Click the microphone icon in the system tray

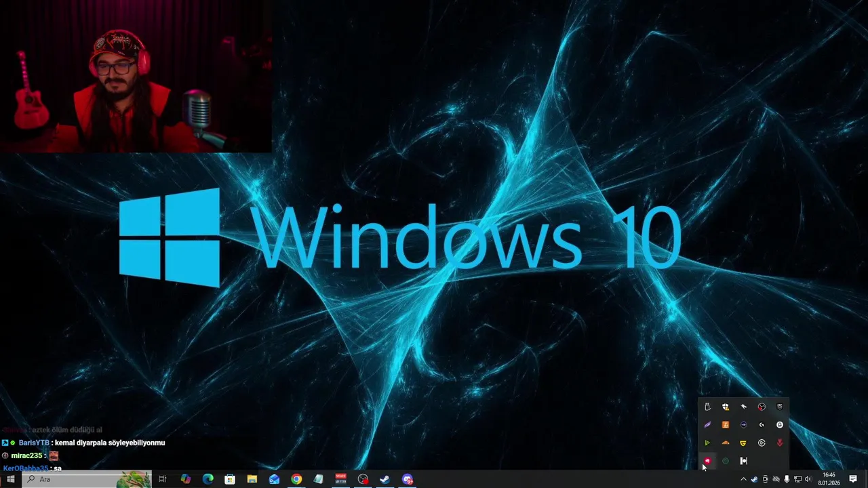click(787, 479)
